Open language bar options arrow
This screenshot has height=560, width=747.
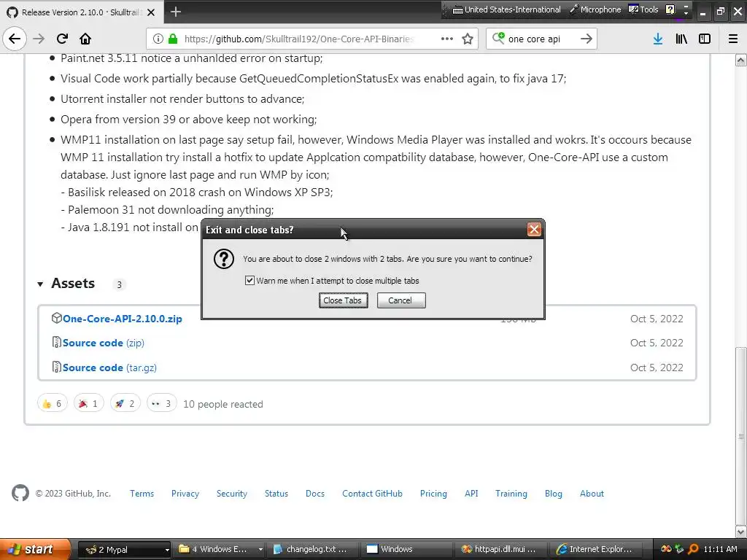point(686,13)
